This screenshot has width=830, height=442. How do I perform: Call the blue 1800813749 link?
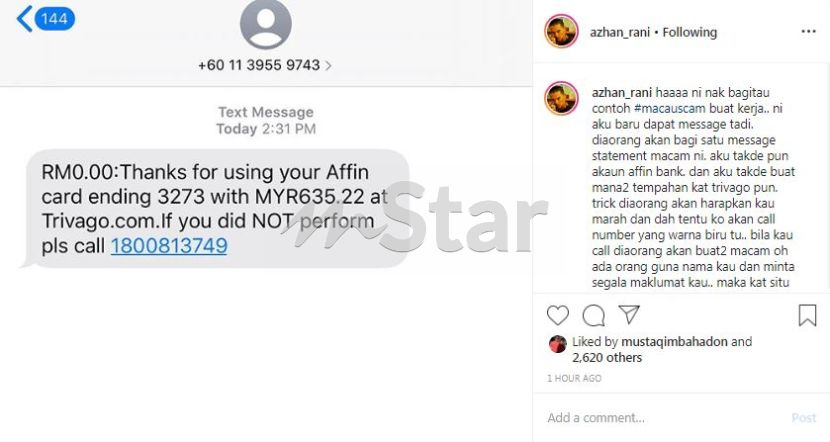[169, 246]
